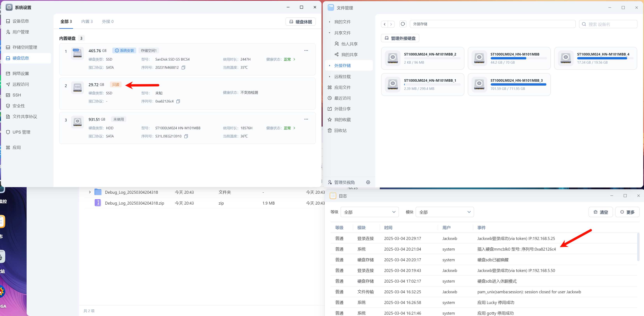
Task: Click the 更多 button in log window
Action: coord(627,212)
